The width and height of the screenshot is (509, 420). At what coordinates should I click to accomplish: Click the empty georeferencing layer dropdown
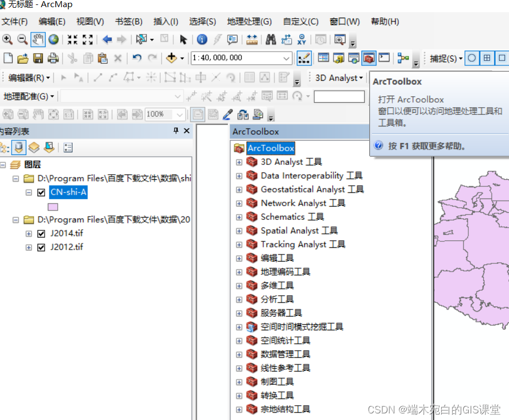click(x=121, y=96)
